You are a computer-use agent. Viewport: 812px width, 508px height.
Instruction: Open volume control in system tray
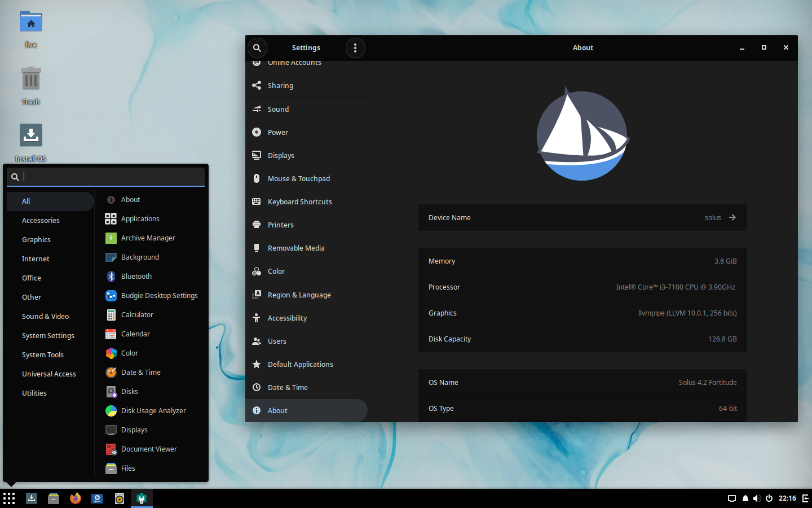(757, 498)
